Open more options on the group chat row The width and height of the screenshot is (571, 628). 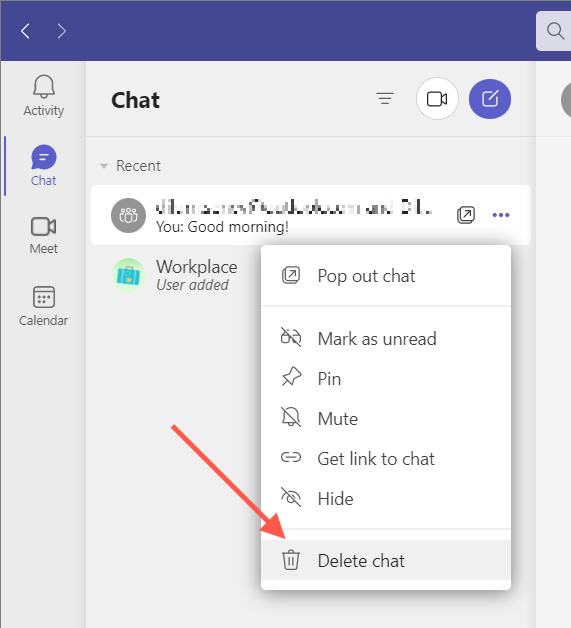(x=501, y=215)
